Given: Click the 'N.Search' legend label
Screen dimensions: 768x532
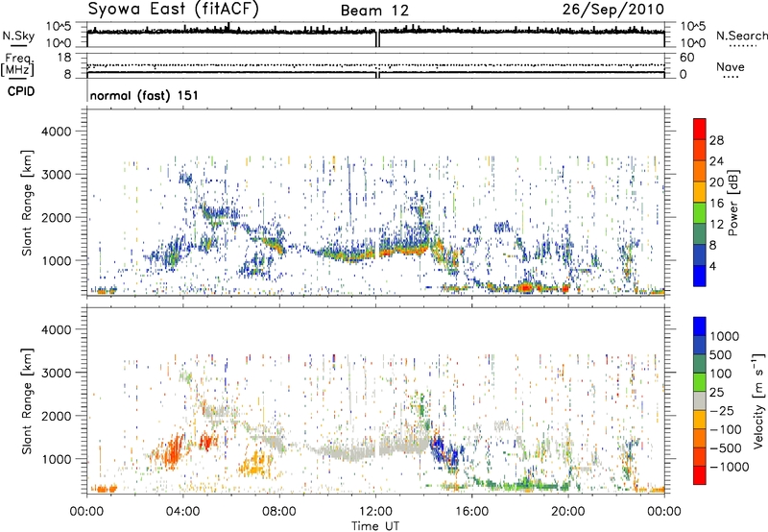Looking at the screenshot, I should (741, 36).
